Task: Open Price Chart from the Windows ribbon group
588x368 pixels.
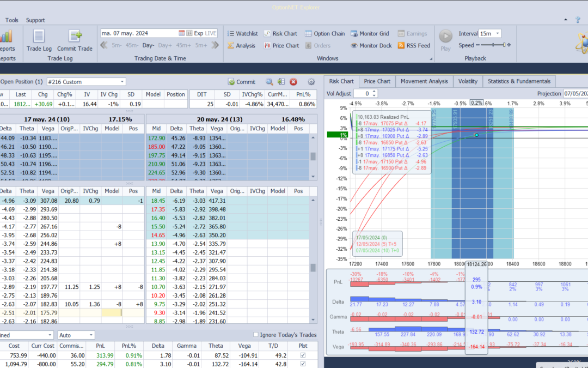Action: point(281,45)
